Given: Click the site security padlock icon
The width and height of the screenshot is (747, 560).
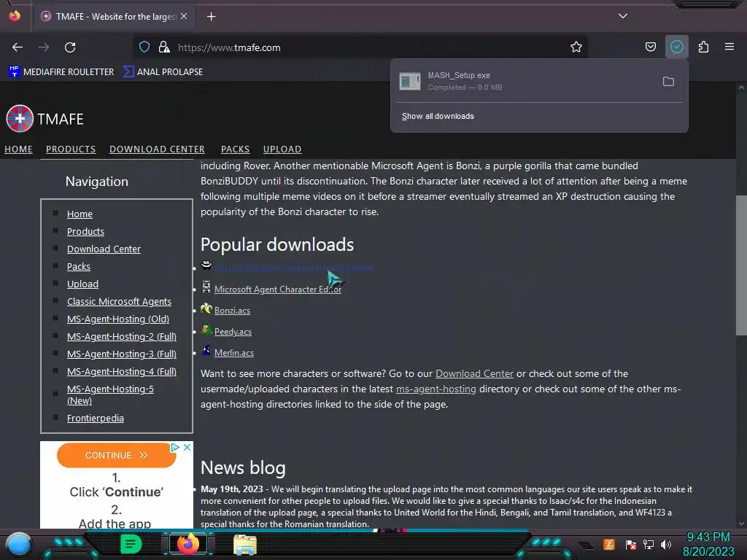Looking at the screenshot, I should 164,47.
